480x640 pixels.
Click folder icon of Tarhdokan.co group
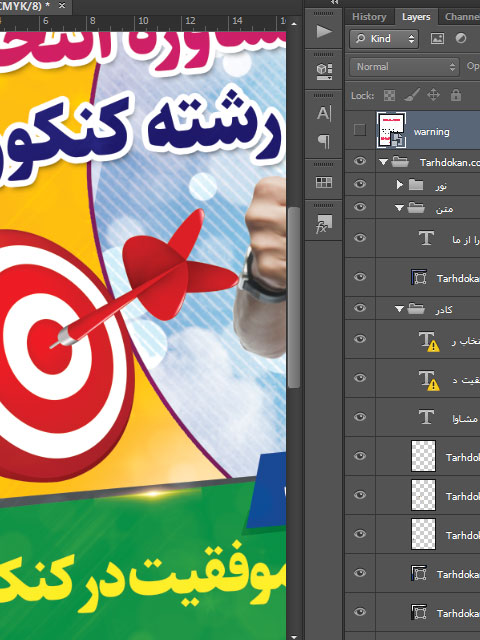(x=400, y=162)
